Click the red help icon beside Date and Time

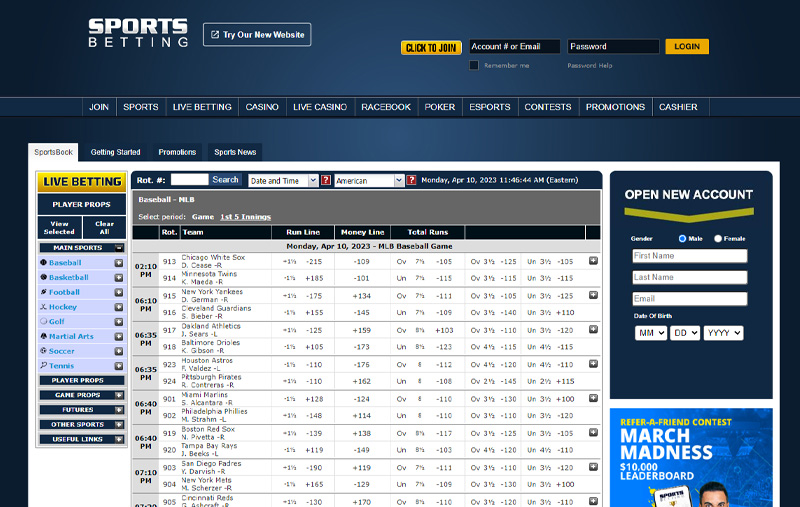[x=326, y=180]
